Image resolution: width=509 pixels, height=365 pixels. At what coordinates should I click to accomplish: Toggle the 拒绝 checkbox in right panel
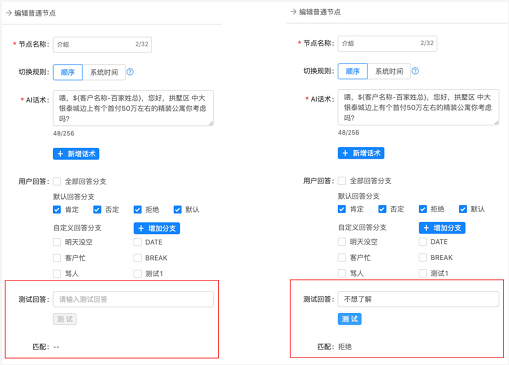tap(423, 209)
